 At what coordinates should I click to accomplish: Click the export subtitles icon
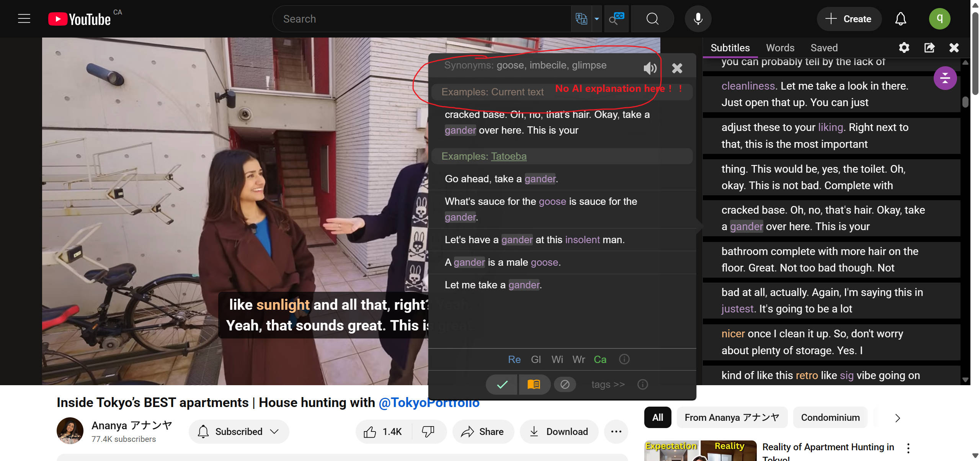[929, 47]
